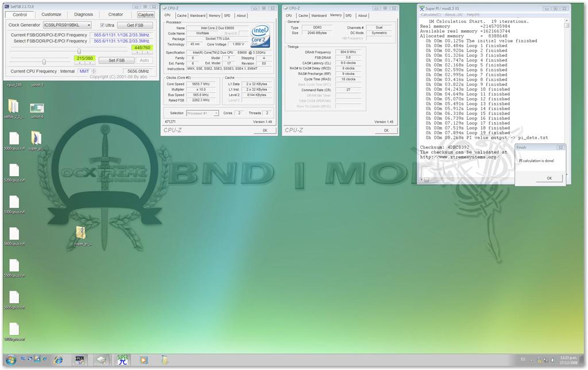Switch to the Super PI taskbar button
Screen dimensions: 588x370
point(123,360)
